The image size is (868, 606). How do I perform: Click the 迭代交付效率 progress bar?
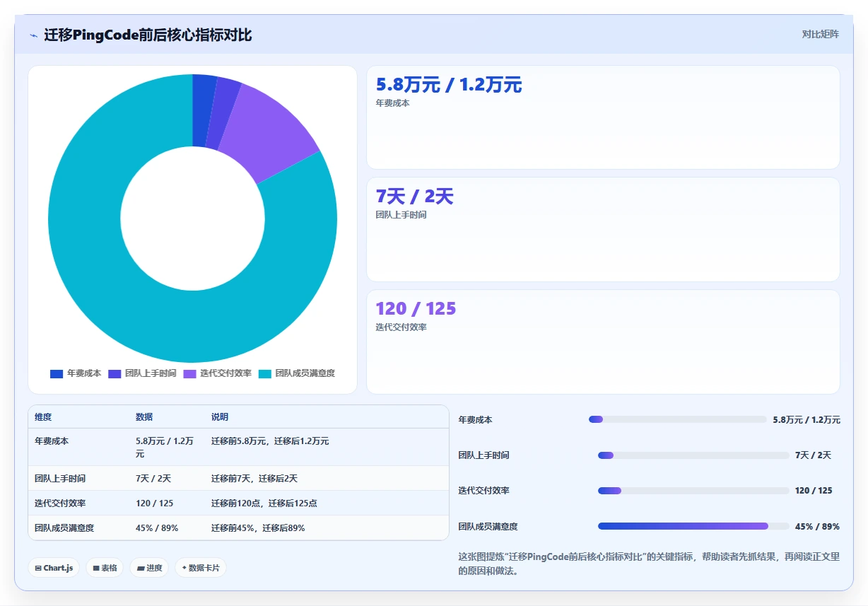coord(693,491)
